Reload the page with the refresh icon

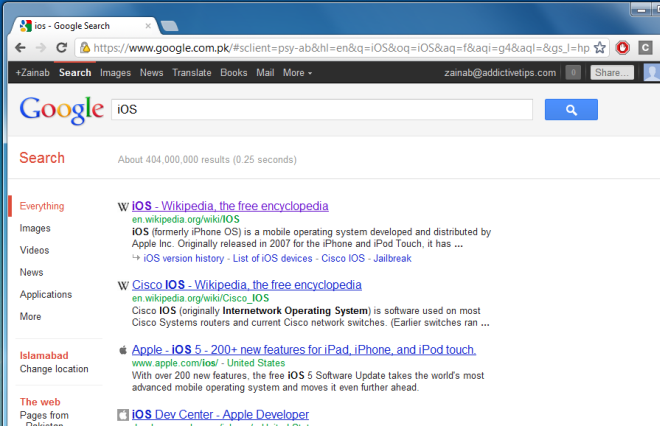click(61, 48)
